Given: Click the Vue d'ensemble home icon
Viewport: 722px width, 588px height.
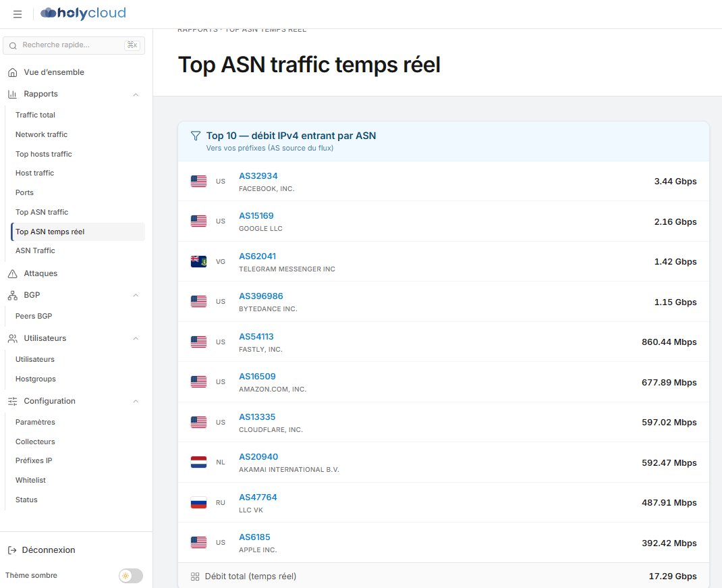Looking at the screenshot, I should (12, 72).
